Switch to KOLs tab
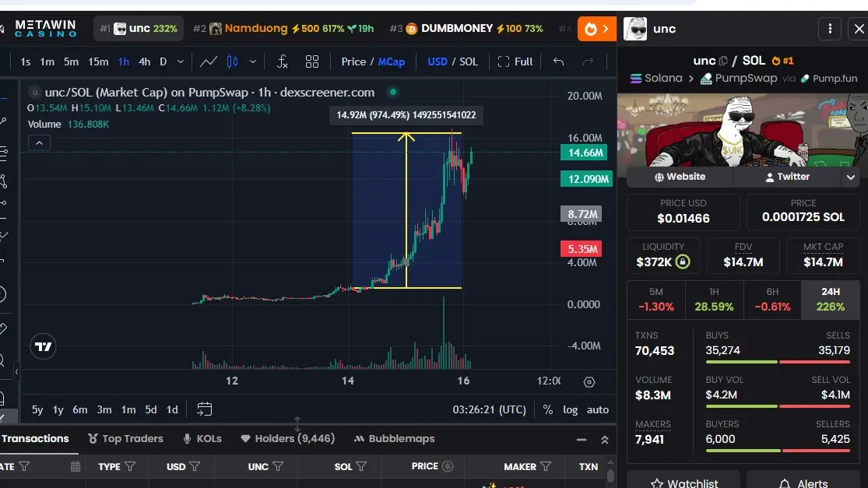This screenshot has width=868, height=488. (x=202, y=439)
